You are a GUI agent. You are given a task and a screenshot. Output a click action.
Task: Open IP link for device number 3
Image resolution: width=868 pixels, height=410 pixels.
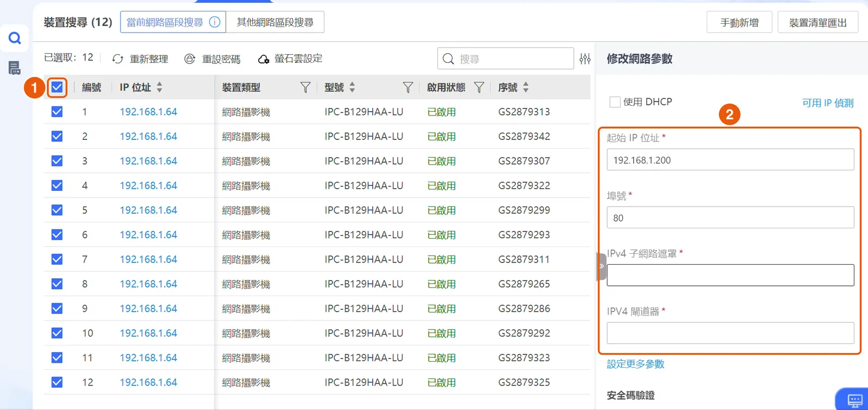(149, 161)
